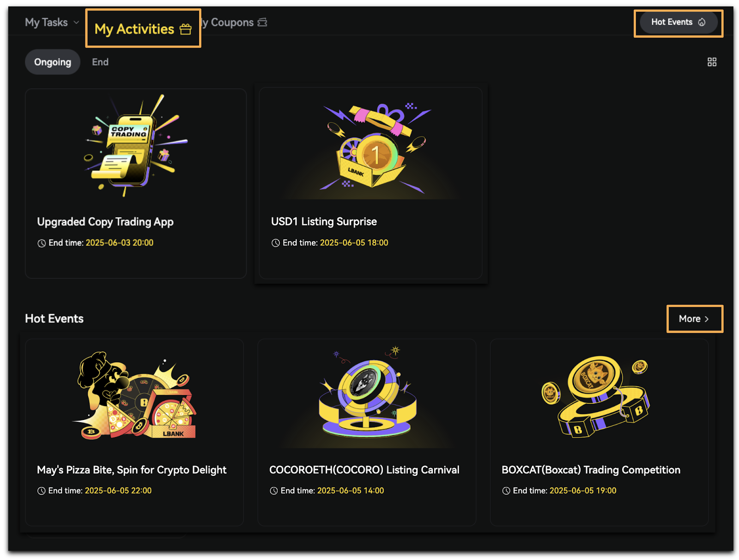Select the Ongoing filter pill
Viewport: 739px width, 560px height.
53,62
